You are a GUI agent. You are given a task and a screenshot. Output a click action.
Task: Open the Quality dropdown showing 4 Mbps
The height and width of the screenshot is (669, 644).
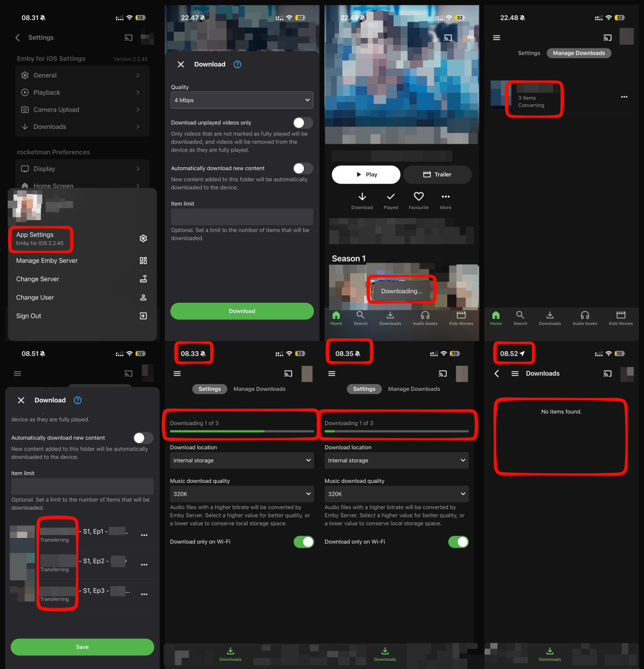click(x=242, y=100)
